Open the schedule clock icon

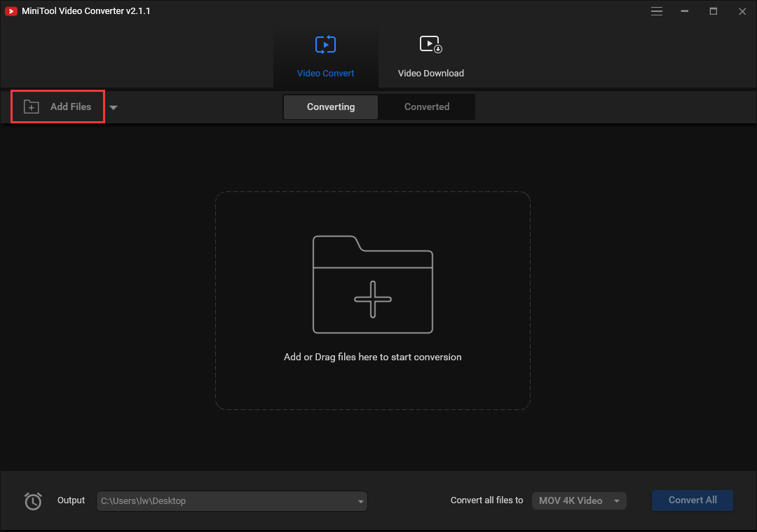(32, 500)
